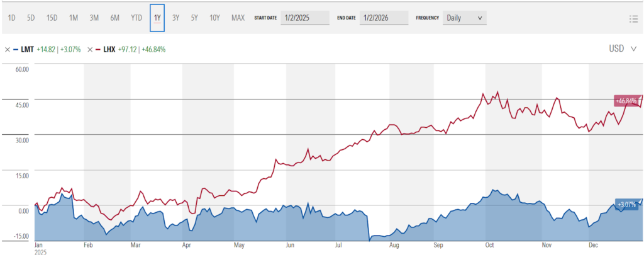The width and height of the screenshot is (644, 257).
Task: Switch to 6M time range
Action: 115,18
